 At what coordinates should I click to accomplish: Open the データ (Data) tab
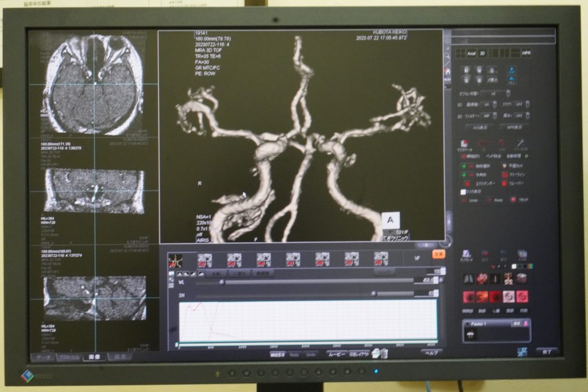click(x=43, y=357)
